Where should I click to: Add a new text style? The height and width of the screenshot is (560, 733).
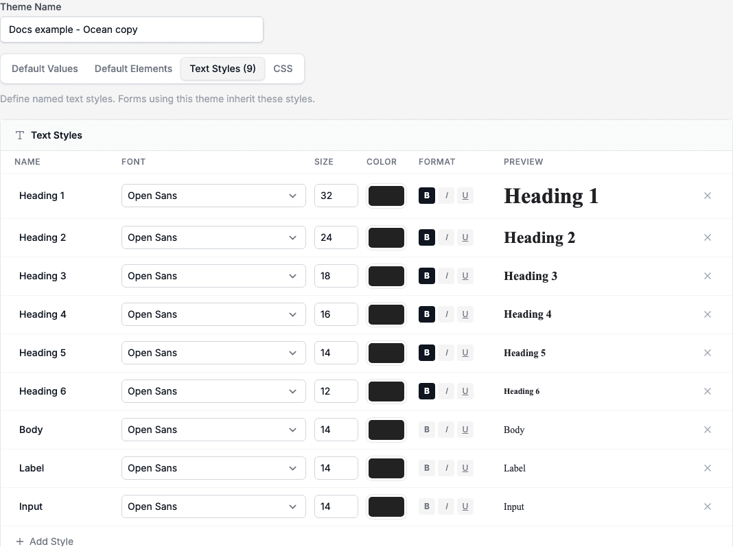(x=45, y=541)
